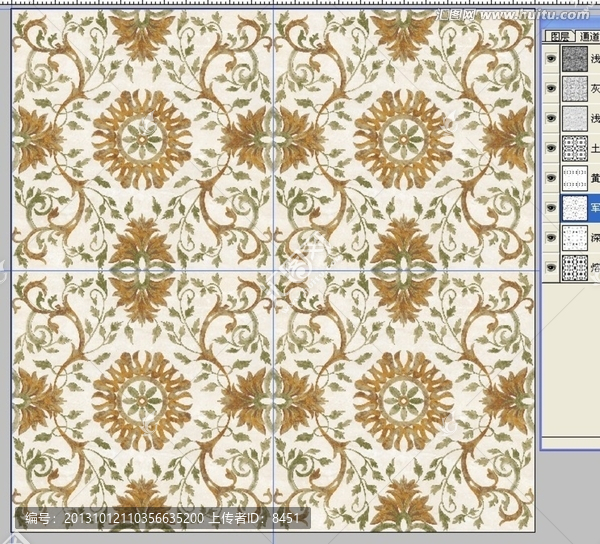Toggle eye icon of the 灰 channel
600x544 pixels.
coord(551,88)
